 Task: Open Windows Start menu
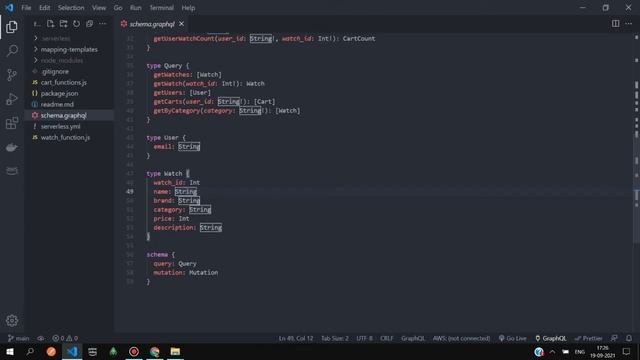point(9,351)
